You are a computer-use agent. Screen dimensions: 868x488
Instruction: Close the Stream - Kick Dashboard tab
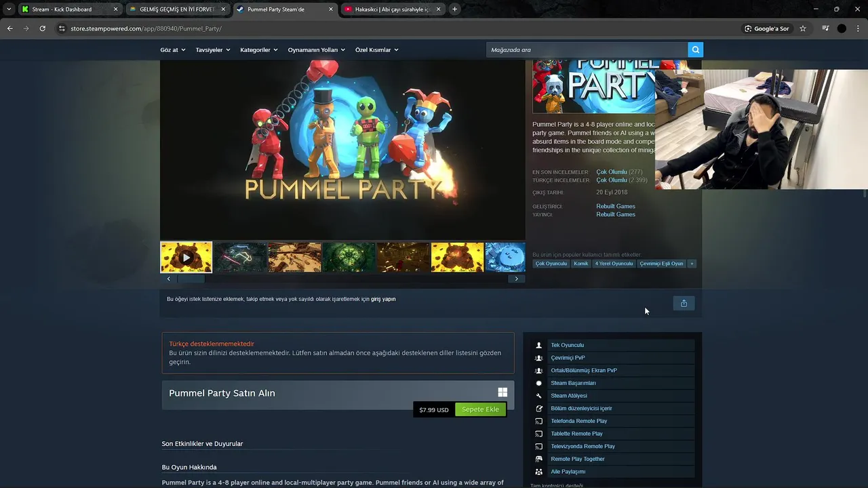click(x=115, y=9)
